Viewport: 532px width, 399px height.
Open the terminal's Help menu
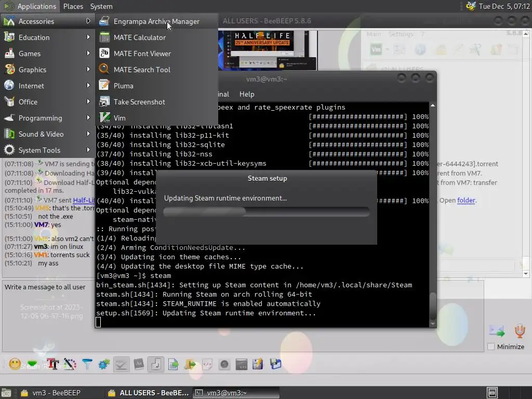247,95
